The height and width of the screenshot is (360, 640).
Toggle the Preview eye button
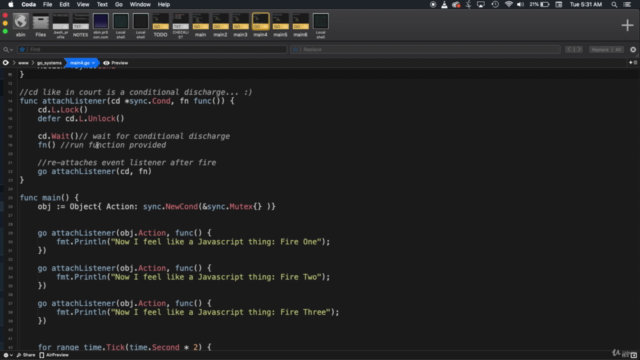click(x=116, y=63)
